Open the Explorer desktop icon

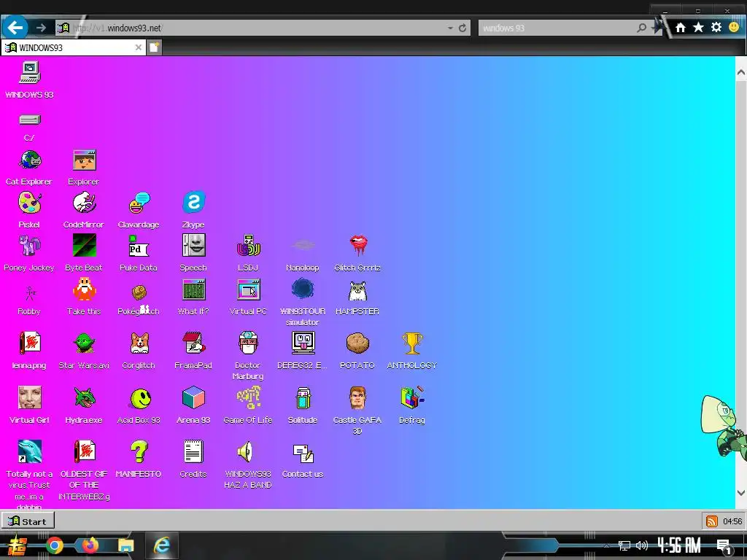85,160
